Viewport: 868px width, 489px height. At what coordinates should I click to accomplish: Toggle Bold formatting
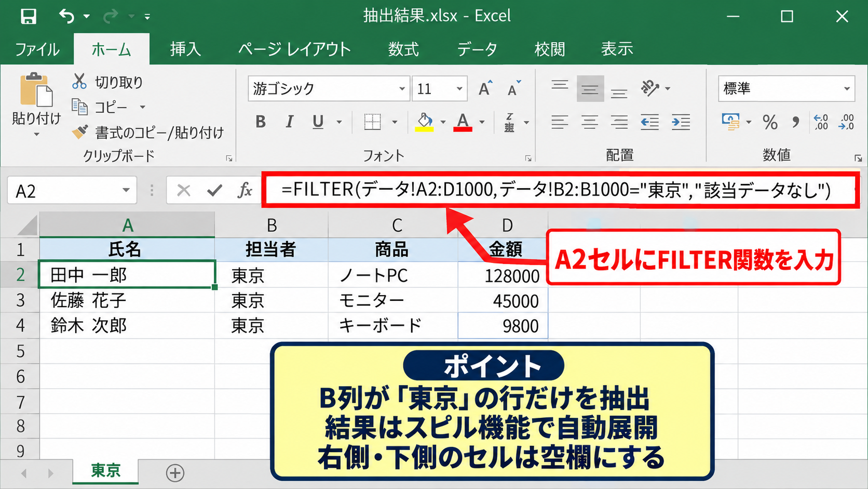pos(261,122)
